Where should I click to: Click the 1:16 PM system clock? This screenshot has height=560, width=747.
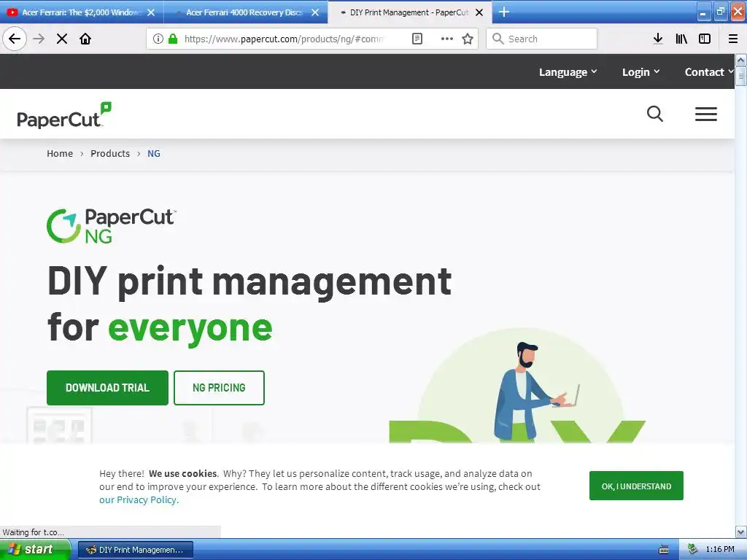tap(720, 550)
